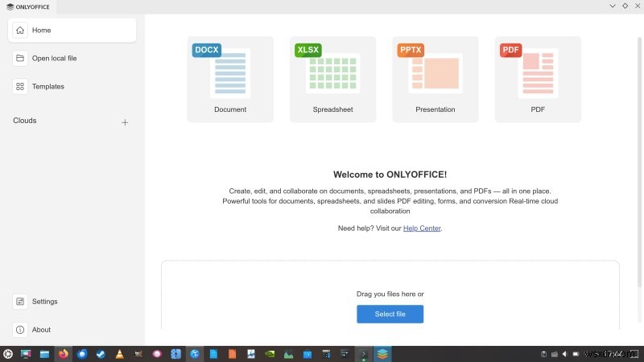Follow the Help Center link
The height and width of the screenshot is (362, 644).
(x=422, y=228)
